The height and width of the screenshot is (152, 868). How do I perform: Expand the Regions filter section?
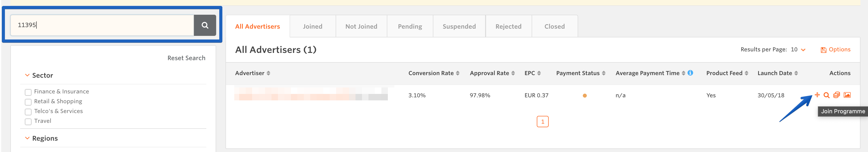click(28, 138)
